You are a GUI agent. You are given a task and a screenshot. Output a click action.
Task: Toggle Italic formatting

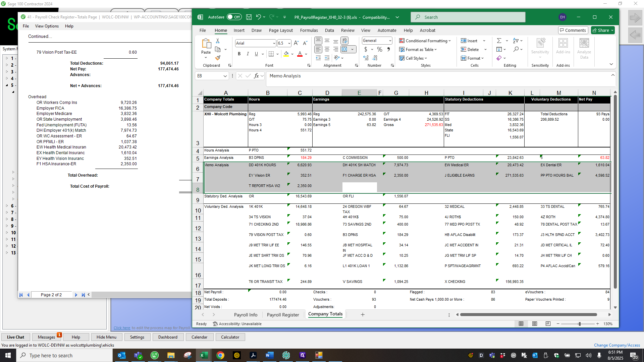(x=248, y=54)
